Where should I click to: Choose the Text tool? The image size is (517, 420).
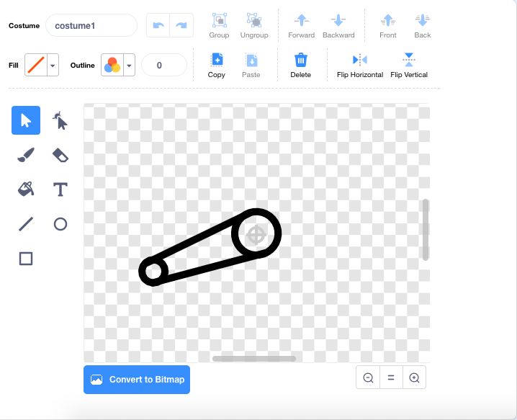click(60, 189)
